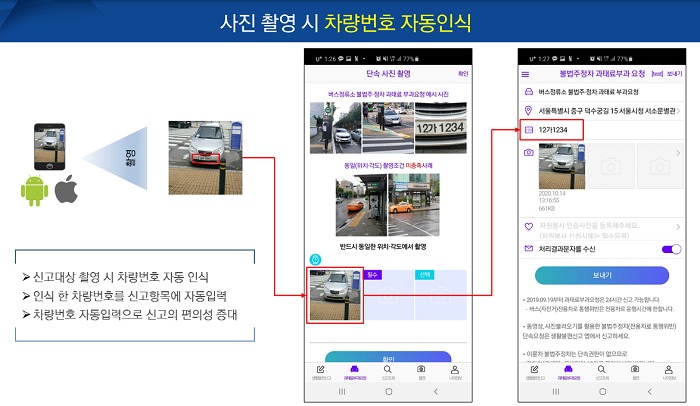This screenshot has width=700, height=406.
Task: Click the camera icon next to photos
Action: pos(527,152)
